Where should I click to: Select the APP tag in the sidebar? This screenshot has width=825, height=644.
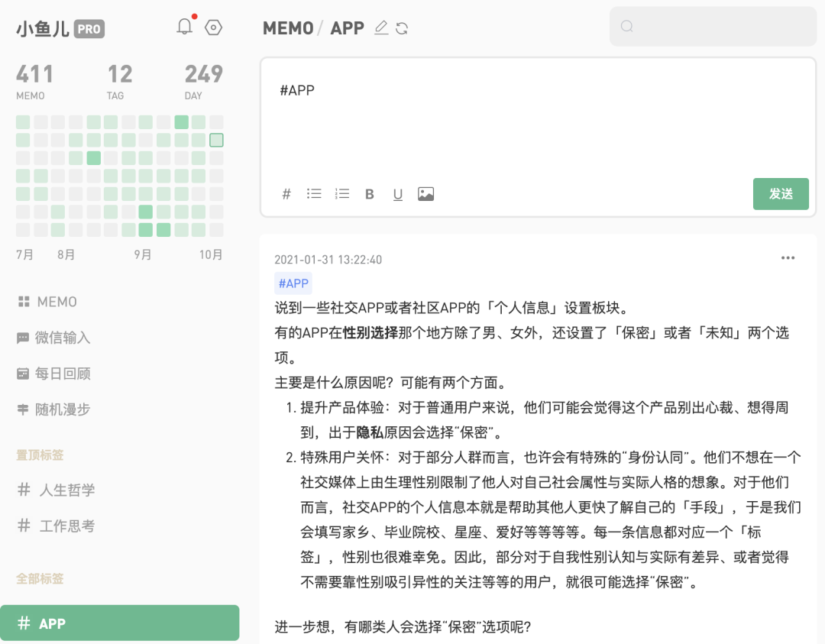tap(119, 623)
